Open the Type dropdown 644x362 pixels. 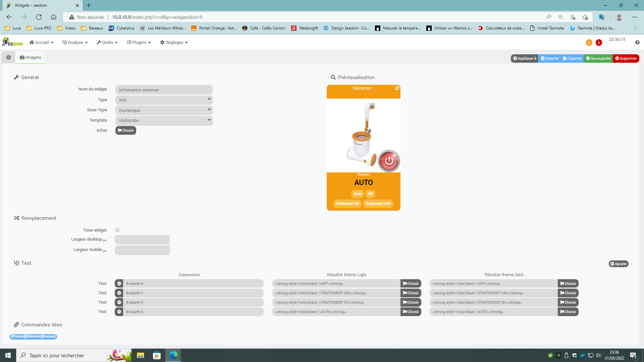pos(164,100)
